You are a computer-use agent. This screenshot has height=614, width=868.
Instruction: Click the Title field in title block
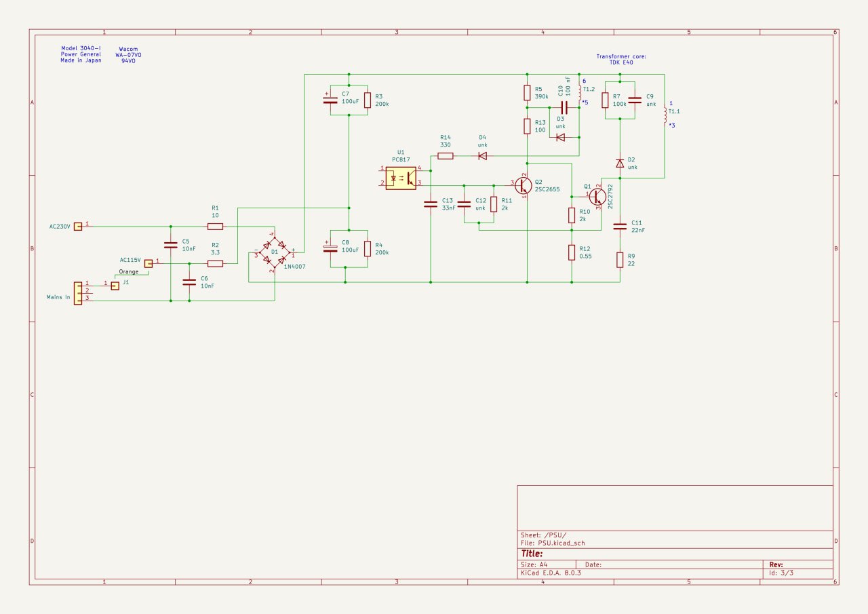pos(534,554)
